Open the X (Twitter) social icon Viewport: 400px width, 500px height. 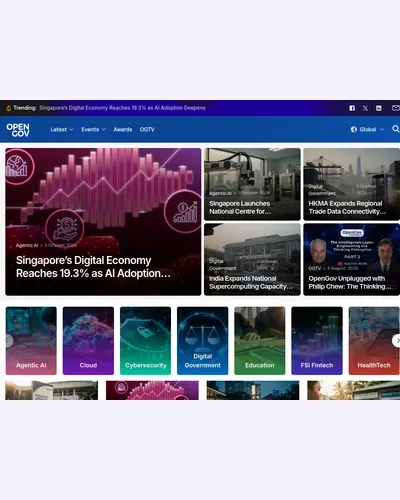click(x=365, y=108)
